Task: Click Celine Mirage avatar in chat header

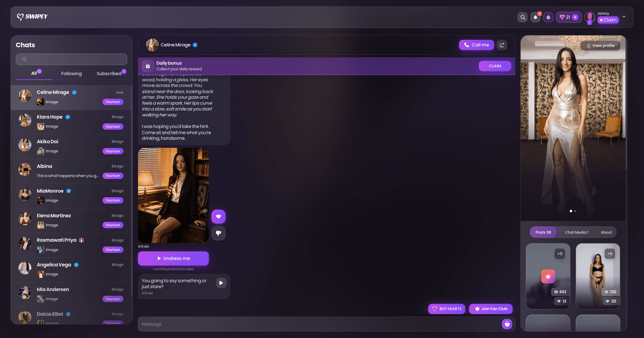Action: (x=152, y=45)
